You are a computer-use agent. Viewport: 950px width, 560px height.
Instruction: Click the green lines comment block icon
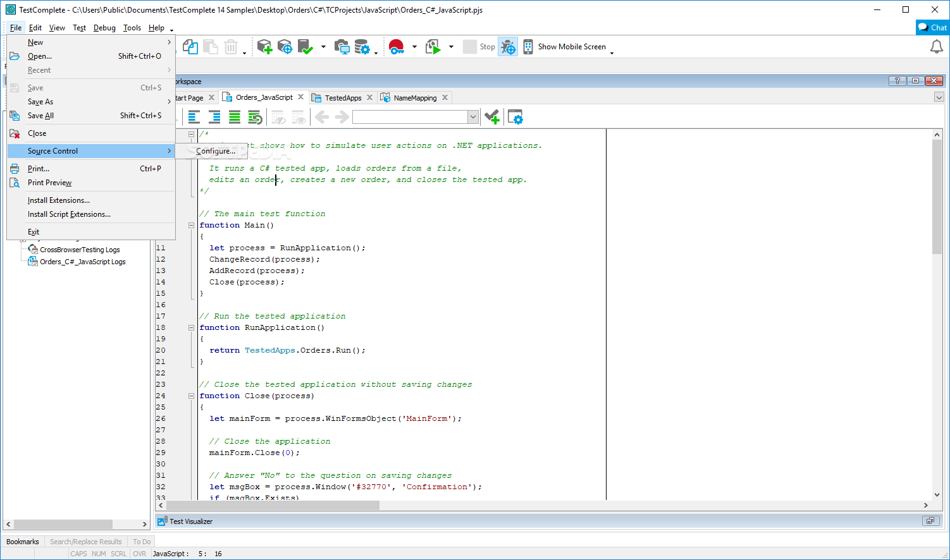235,117
